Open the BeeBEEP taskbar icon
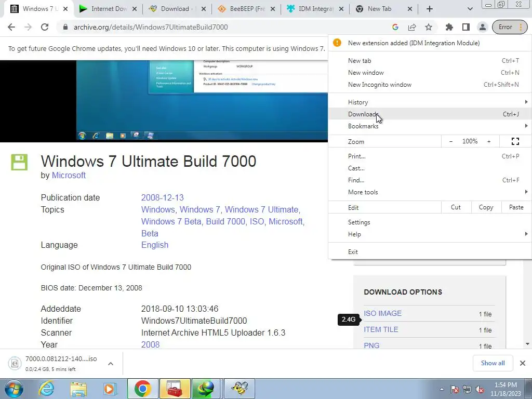This screenshot has height=399, width=532. pyautogui.click(x=239, y=389)
